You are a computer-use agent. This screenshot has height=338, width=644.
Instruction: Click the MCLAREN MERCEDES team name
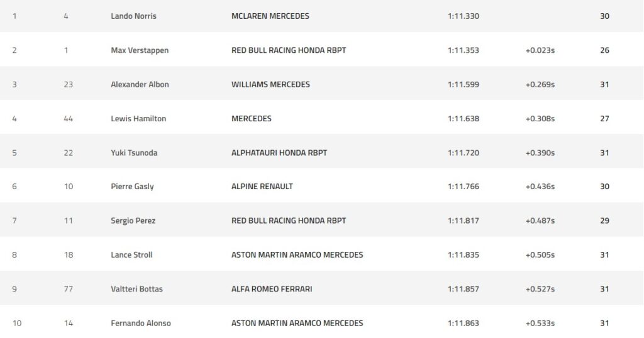(x=270, y=16)
